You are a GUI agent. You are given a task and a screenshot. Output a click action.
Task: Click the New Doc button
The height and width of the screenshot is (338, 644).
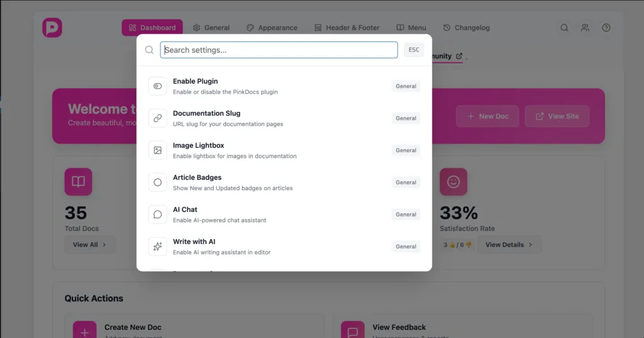click(487, 116)
